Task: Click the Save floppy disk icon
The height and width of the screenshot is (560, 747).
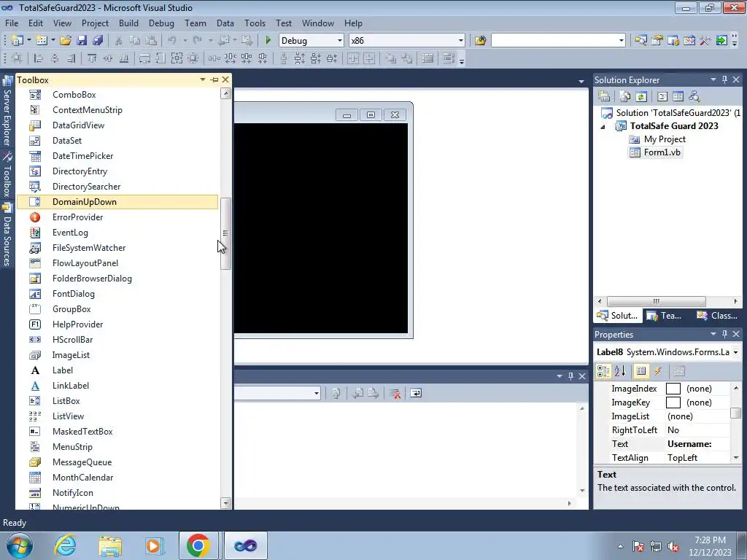Action: click(x=82, y=41)
